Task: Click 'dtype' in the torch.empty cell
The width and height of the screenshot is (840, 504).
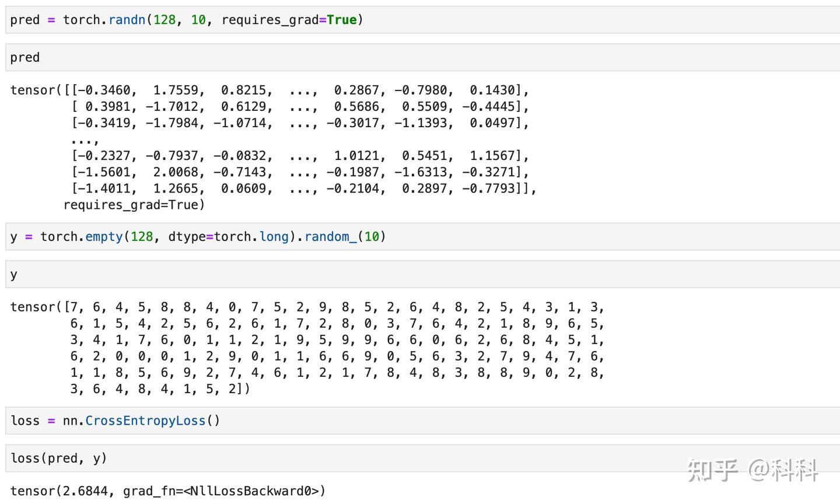Action: click(x=187, y=237)
